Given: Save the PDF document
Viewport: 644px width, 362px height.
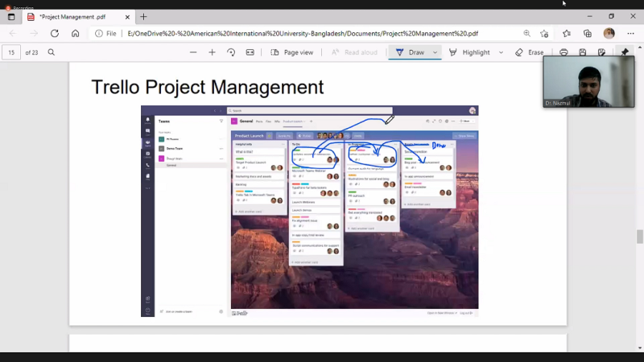Looking at the screenshot, I should click(582, 52).
